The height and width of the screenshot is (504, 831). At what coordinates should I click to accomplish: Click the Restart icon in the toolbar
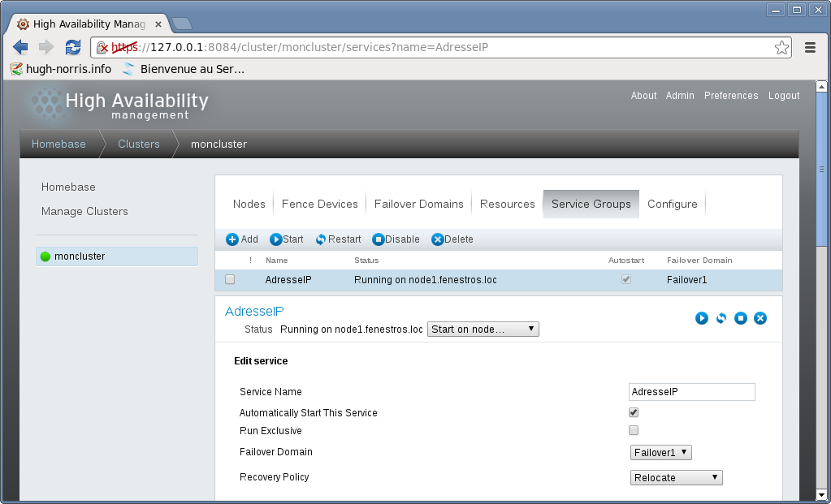[321, 239]
